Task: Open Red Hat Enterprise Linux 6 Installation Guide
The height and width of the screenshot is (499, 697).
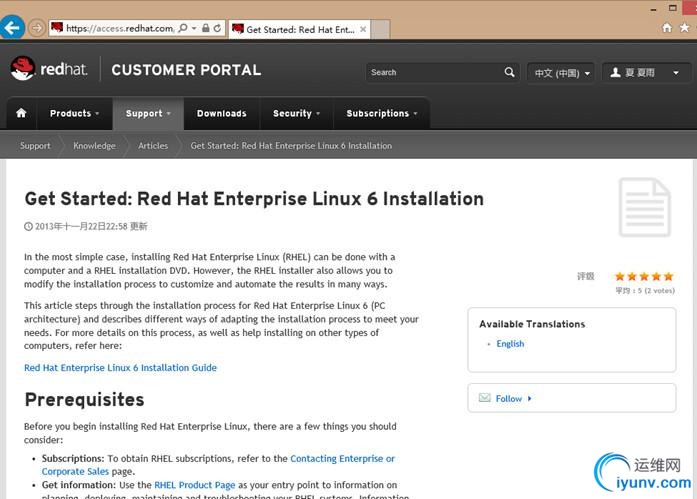Action: coord(120,368)
